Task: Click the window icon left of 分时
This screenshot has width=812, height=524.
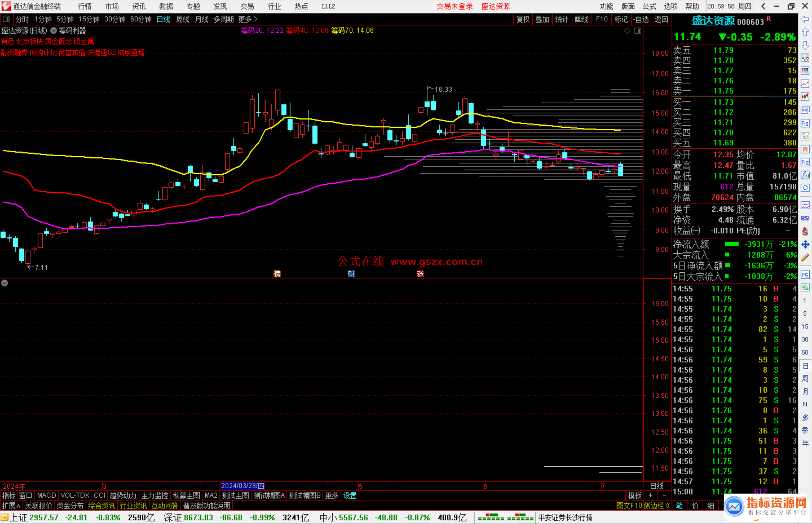Action: click(x=6, y=19)
